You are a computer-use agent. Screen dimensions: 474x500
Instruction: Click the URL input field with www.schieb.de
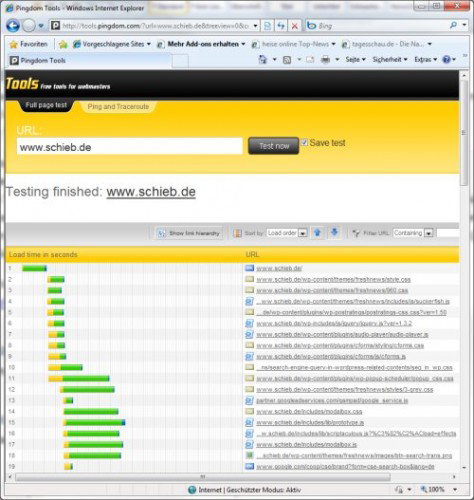click(130, 147)
